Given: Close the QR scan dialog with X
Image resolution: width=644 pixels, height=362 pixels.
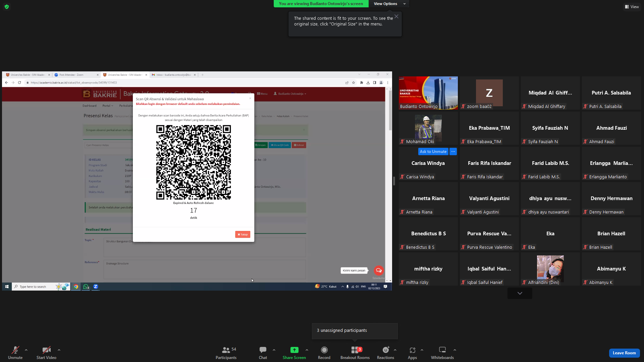Looking at the screenshot, I should point(250,98).
